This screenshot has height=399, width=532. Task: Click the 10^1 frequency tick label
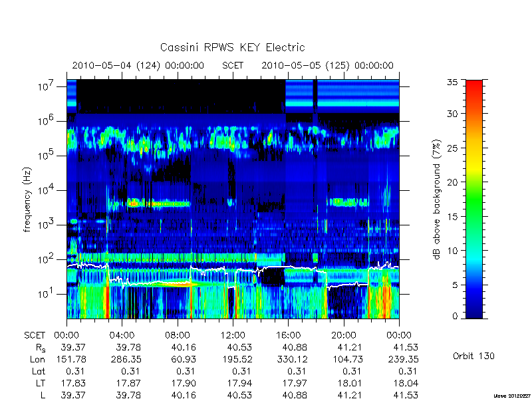pyautogui.click(x=47, y=294)
